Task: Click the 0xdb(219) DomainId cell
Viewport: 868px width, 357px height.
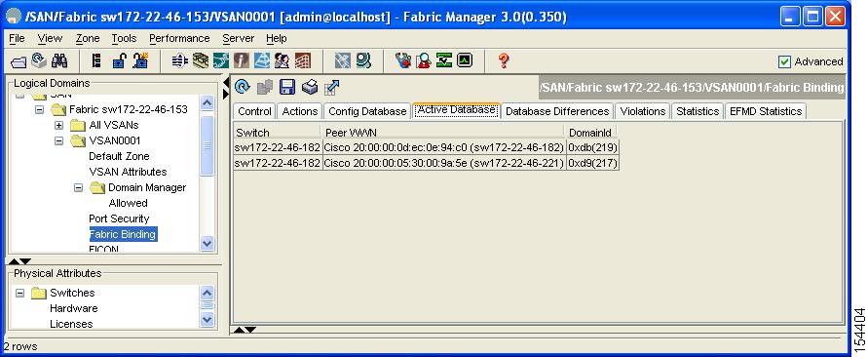Action: point(592,148)
